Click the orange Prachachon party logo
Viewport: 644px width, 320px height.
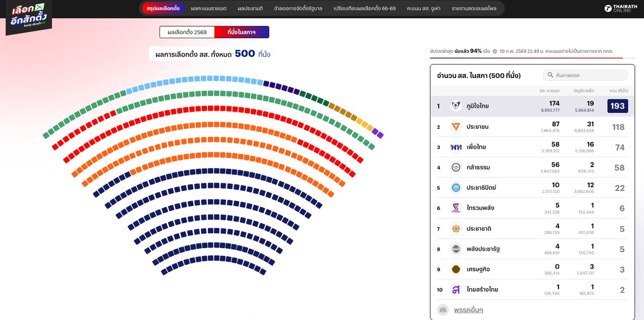[x=456, y=127]
